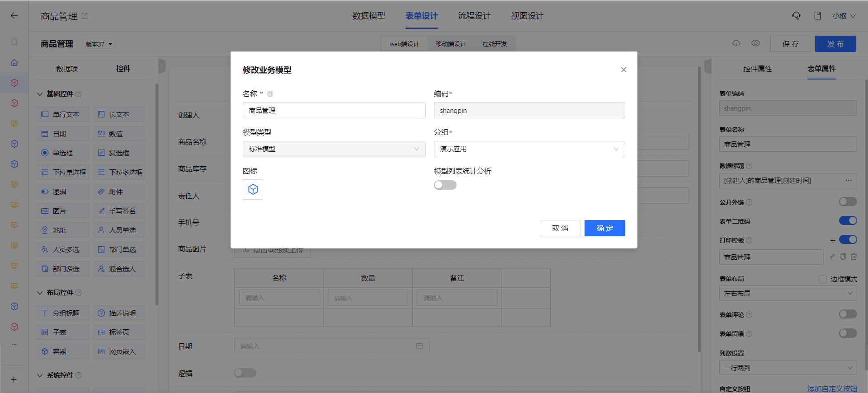The image size is (868, 393).
Task: Click 保存 button
Action: coord(791,44)
